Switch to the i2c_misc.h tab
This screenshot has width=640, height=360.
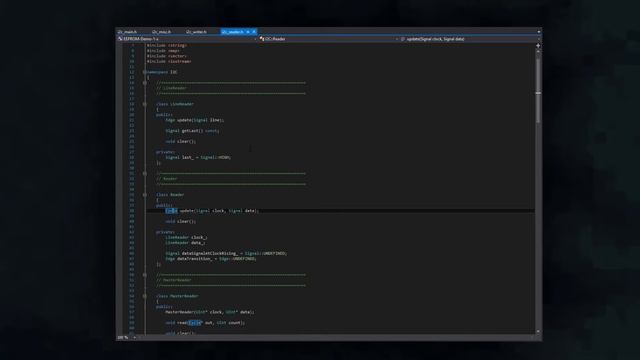(162, 32)
